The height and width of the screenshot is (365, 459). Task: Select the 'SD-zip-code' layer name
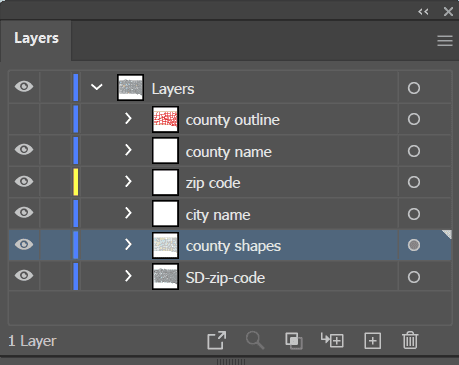coord(225,278)
